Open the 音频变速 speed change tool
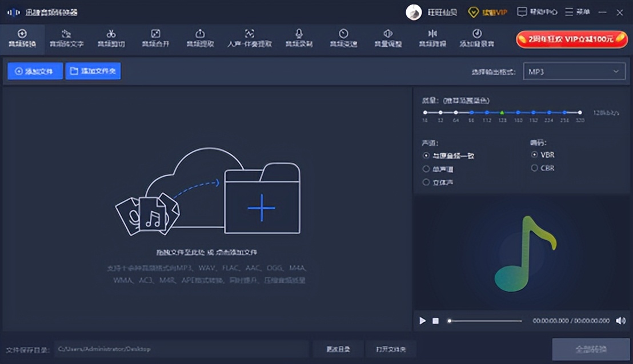633x364 pixels. [x=343, y=38]
